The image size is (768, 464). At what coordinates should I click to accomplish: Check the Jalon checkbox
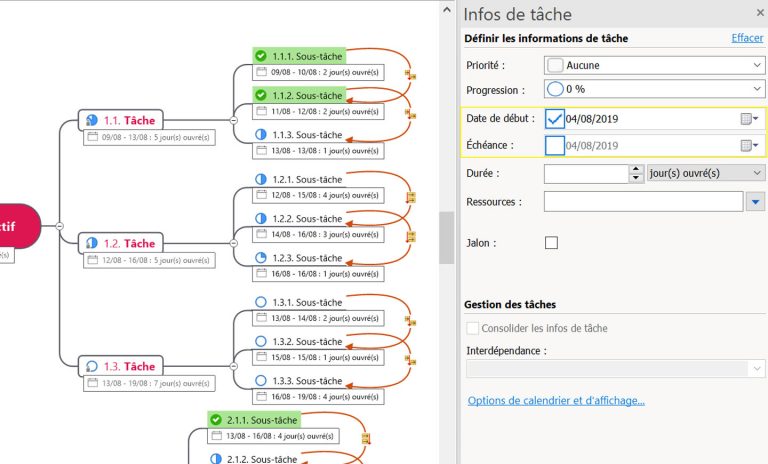pos(551,242)
